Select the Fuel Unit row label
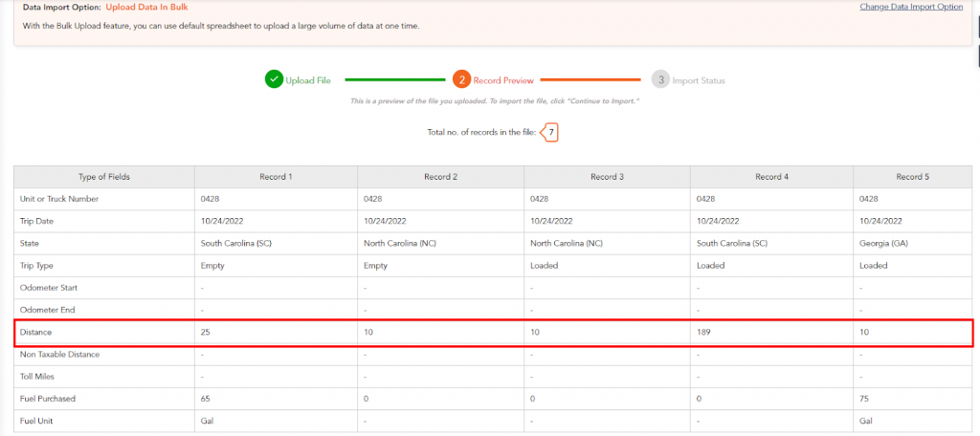This screenshot has width=980, height=436. point(37,421)
